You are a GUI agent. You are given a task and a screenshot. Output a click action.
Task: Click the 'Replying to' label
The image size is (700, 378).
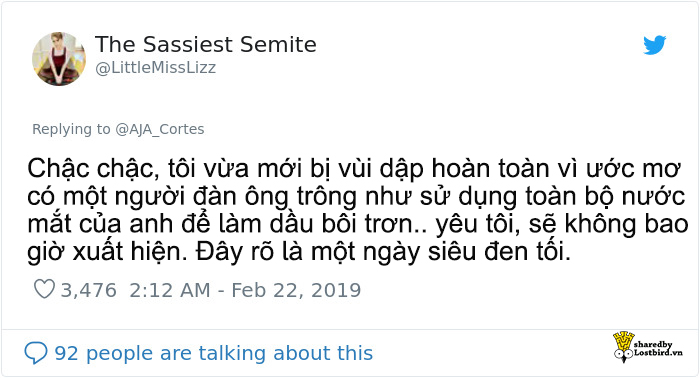coord(71,129)
